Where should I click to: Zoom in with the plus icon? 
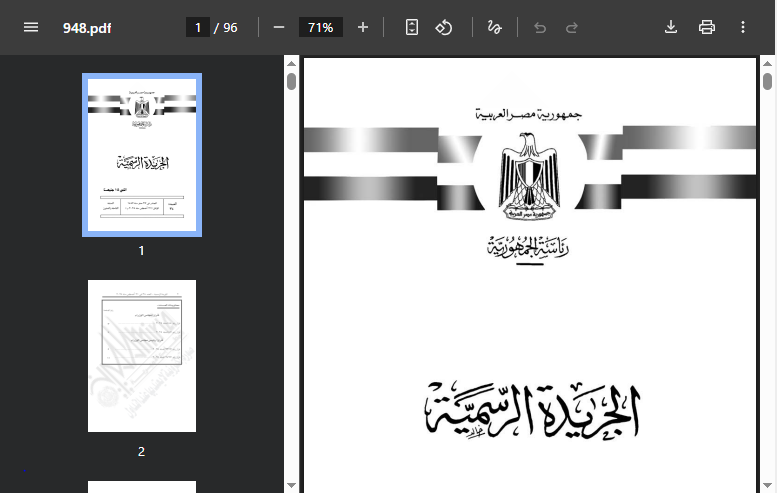[363, 27]
